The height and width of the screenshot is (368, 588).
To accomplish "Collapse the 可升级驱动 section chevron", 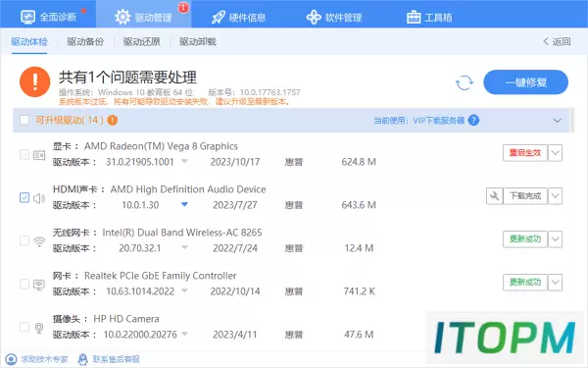I will pos(558,121).
